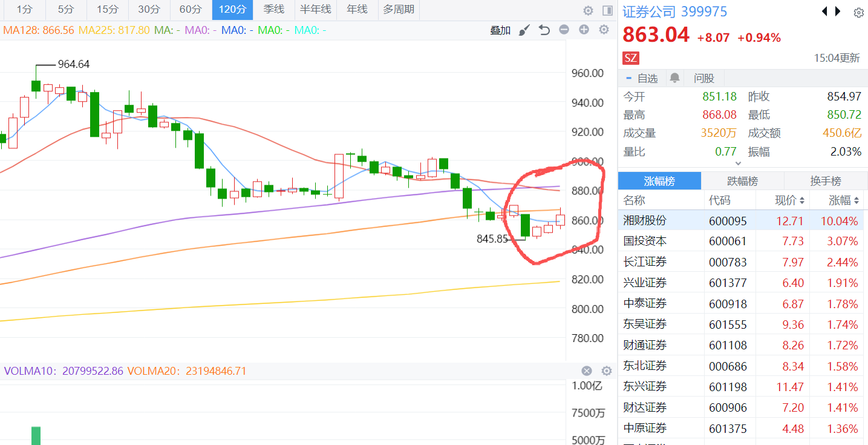
Task: Remove stock from 自选 watchlist
Action: coord(641,78)
